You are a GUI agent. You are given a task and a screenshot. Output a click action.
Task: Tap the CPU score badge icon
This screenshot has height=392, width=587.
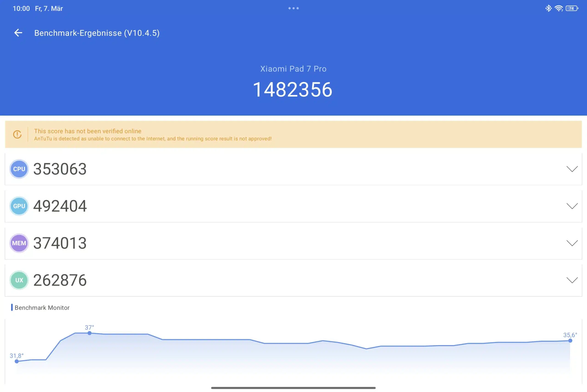(x=19, y=169)
